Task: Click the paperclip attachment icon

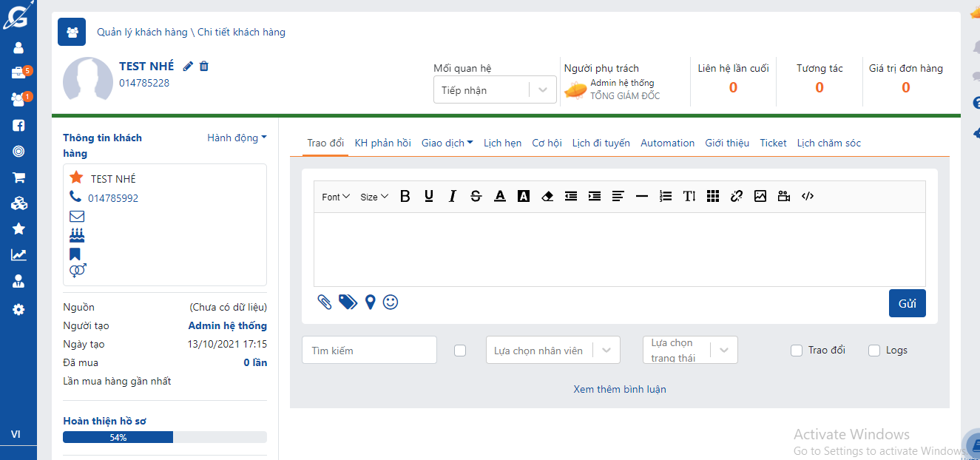Action: 325,302
